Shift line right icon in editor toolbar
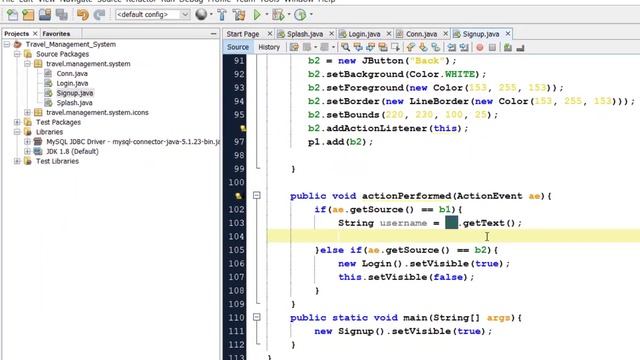Image resolution: width=640 pixels, height=360 pixels. pyautogui.click(x=464, y=47)
